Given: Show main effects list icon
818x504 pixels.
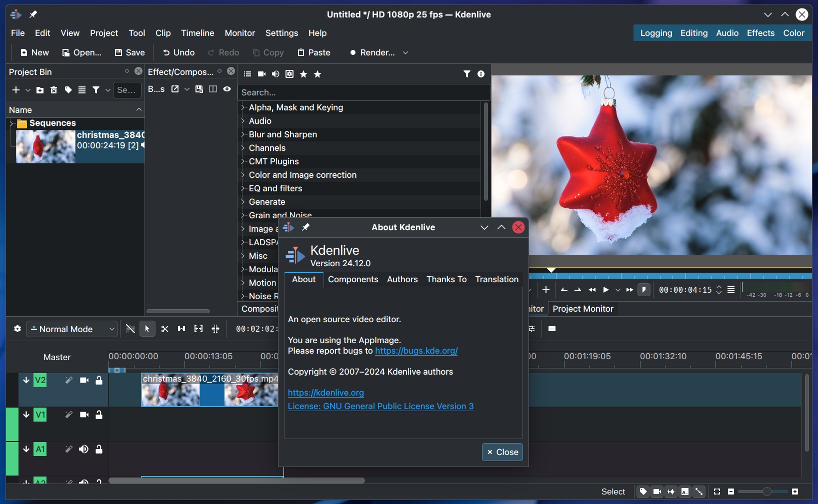Looking at the screenshot, I should [247, 74].
